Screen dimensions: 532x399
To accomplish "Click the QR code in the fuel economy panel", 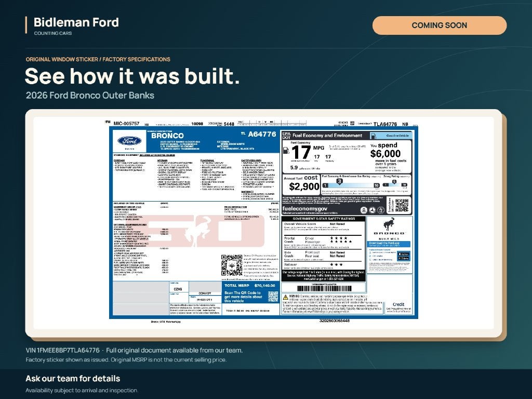I will pyautogui.click(x=402, y=206).
